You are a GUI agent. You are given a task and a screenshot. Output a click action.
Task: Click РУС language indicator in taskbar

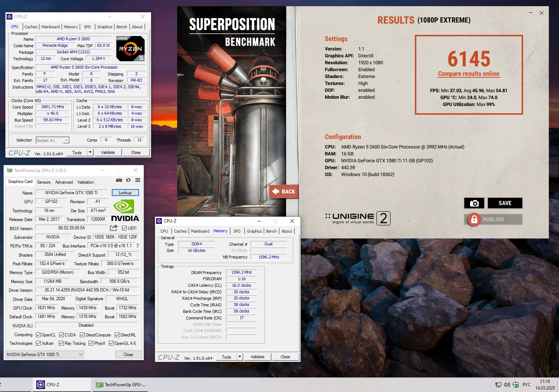[x=527, y=385]
